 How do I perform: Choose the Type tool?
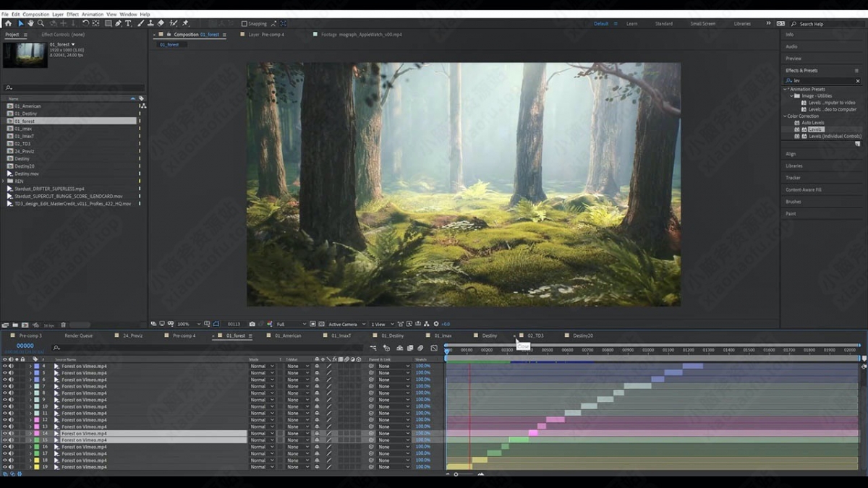click(x=129, y=24)
